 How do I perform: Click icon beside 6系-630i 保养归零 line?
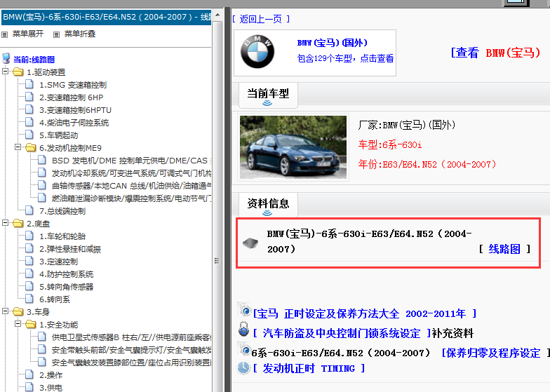coord(244,349)
